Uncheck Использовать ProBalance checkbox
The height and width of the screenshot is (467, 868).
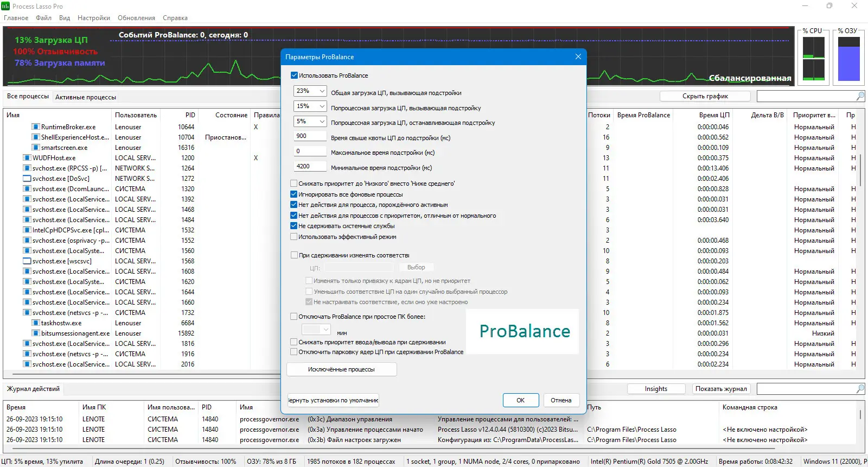[295, 75]
